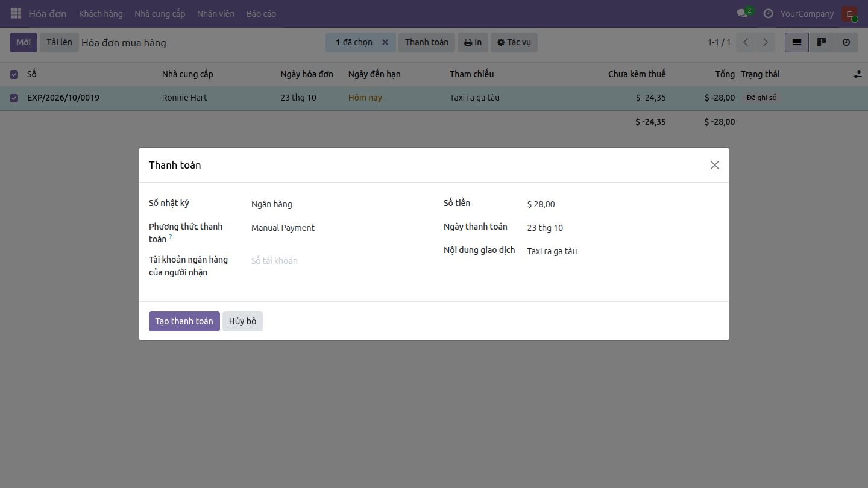Open the user avatar menu
This screenshot has height=488, width=868.
849,14
